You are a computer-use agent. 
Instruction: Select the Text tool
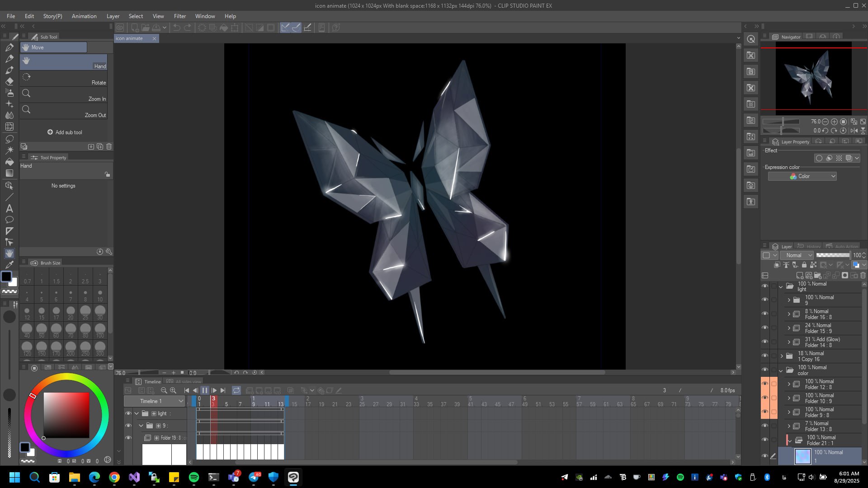tap(9, 208)
